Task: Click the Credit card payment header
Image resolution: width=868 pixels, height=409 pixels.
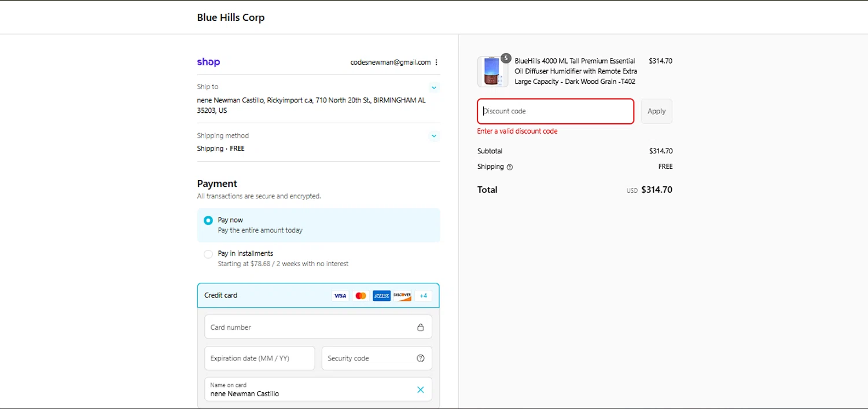Action: click(318, 295)
